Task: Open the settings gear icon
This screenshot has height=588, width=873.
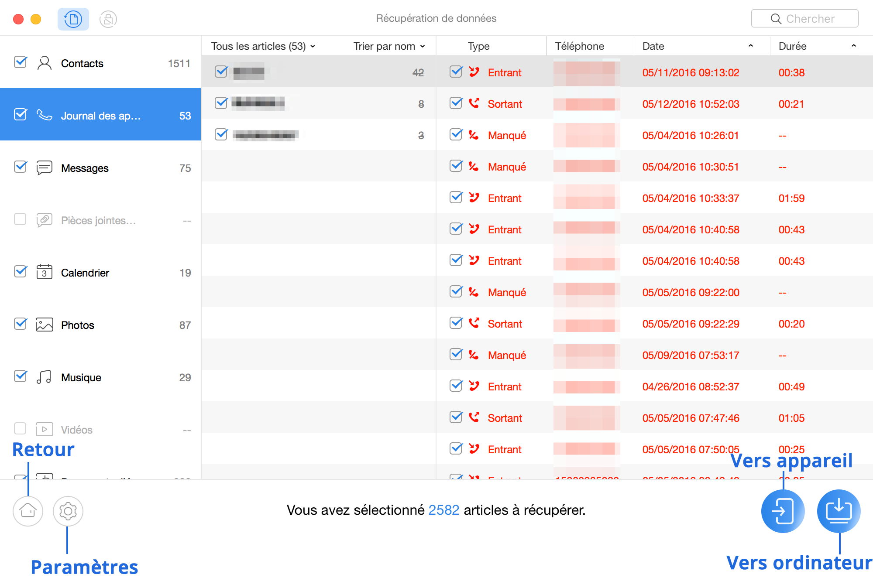Action: [x=68, y=511]
